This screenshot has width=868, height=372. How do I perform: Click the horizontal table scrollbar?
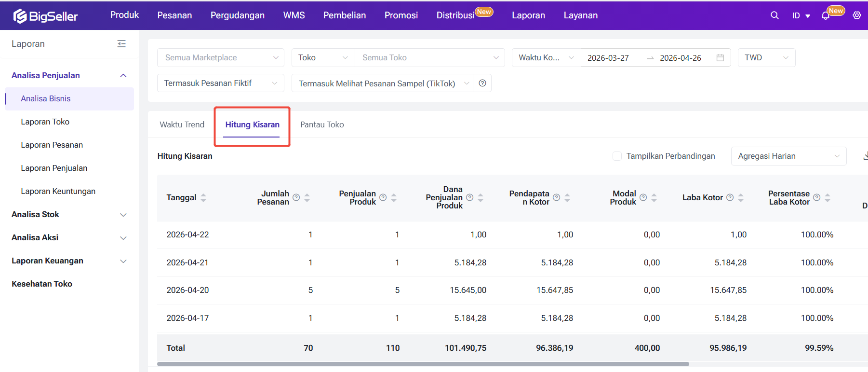(x=423, y=364)
